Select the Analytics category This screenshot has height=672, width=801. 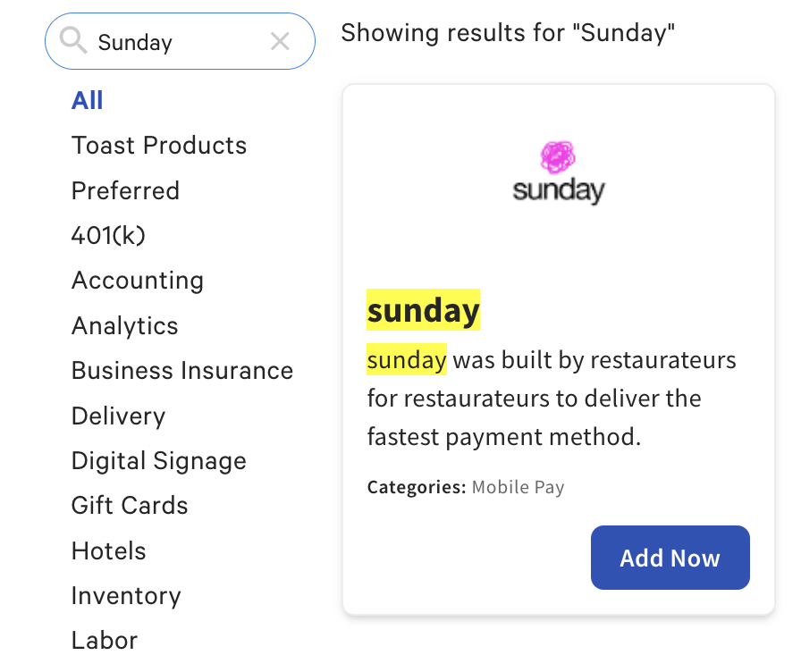coord(125,326)
